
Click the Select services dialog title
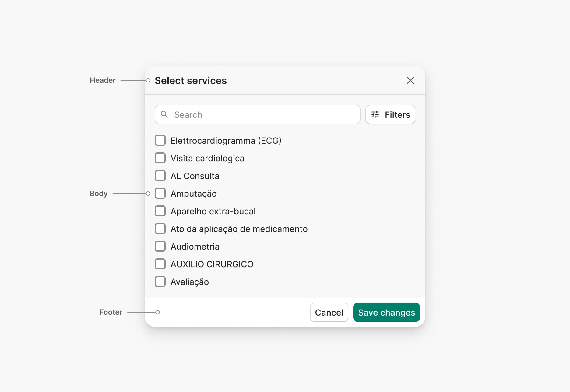coord(191,81)
